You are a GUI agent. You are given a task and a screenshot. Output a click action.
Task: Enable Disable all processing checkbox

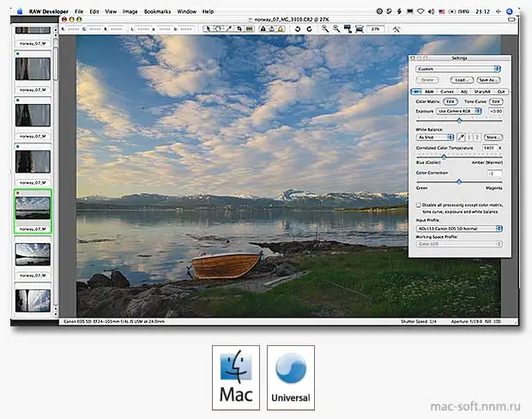(x=419, y=206)
